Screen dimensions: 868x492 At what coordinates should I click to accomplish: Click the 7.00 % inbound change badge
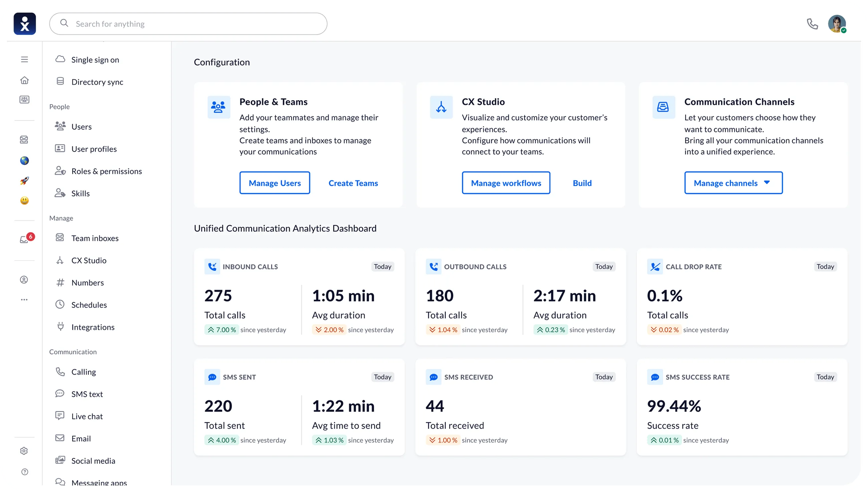click(x=222, y=330)
